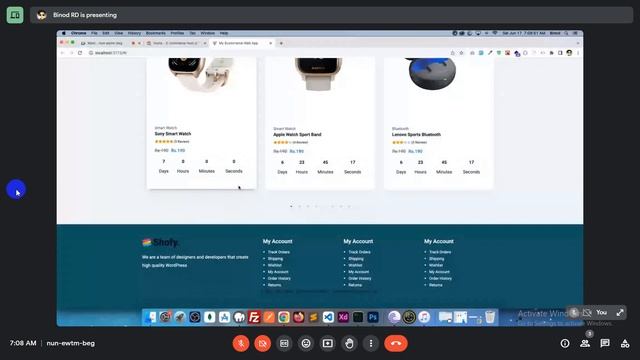
Task: Click the Lenovo Bluetooth earbuds image
Action: click(432, 73)
